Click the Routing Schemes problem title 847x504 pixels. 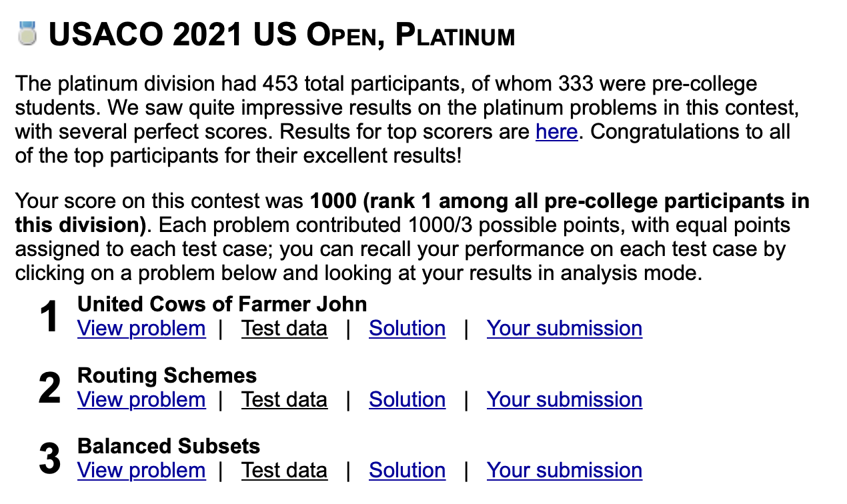(x=167, y=375)
